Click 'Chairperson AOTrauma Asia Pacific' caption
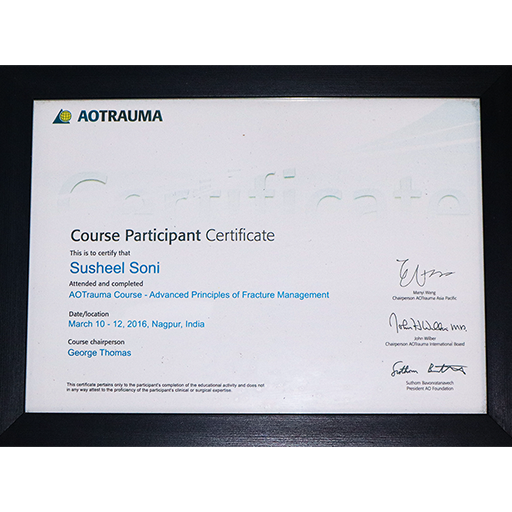The width and height of the screenshot is (512, 512). click(x=424, y=298)
